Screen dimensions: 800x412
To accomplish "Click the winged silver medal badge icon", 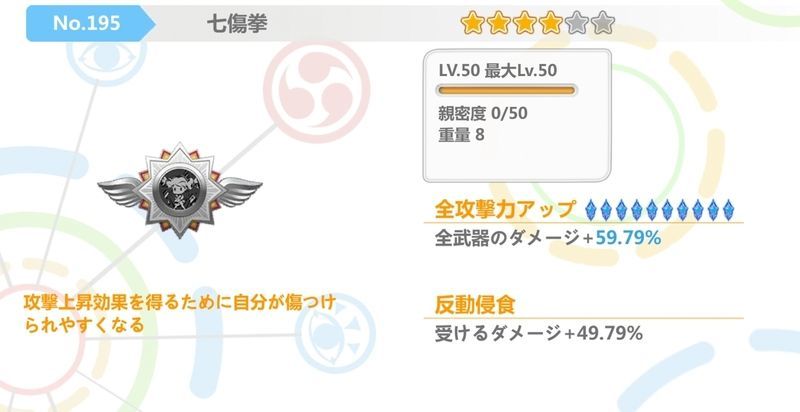I will click(180, 190).
